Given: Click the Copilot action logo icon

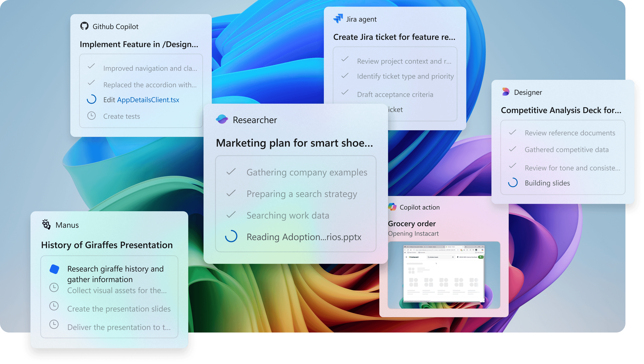Looking at the screenshot, I should click(392, 207).
